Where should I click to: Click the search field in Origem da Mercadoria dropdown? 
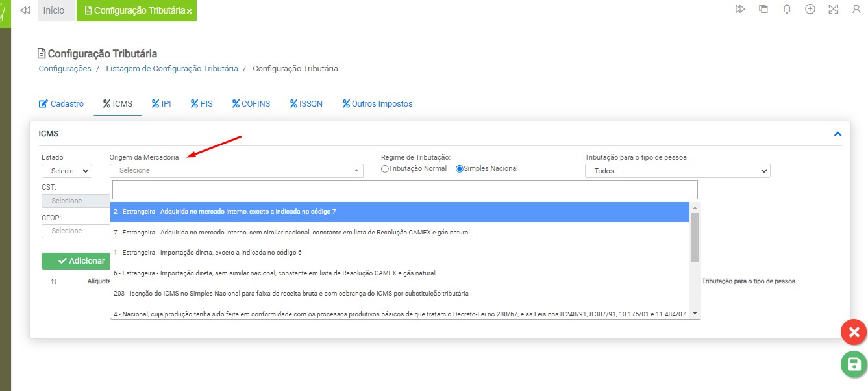(x=405, y=190)
